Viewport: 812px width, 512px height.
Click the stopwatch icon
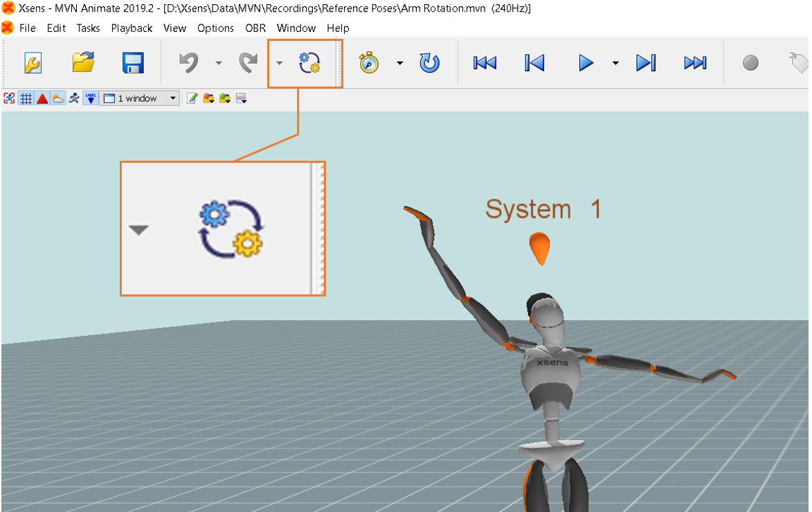click(369, 63)
